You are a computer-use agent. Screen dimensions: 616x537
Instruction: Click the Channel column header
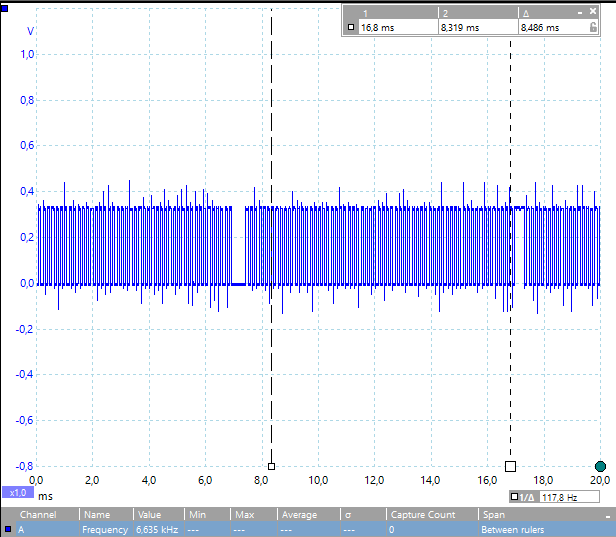click(x=38, y=515)
